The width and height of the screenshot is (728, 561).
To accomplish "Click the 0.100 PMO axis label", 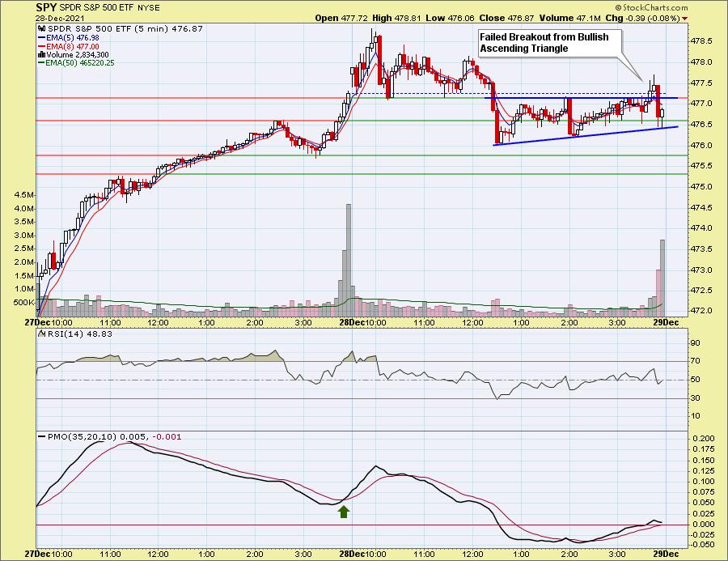I will click(704, 482).
